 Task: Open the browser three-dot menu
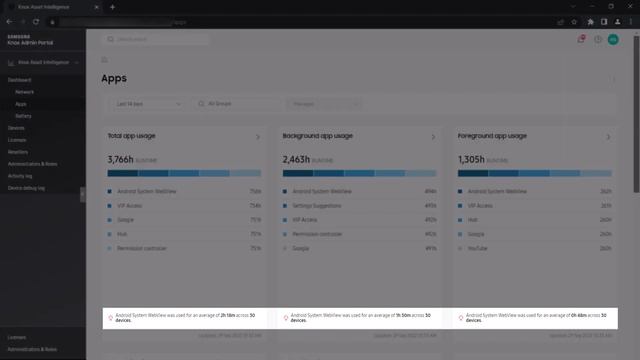[631, 22]
